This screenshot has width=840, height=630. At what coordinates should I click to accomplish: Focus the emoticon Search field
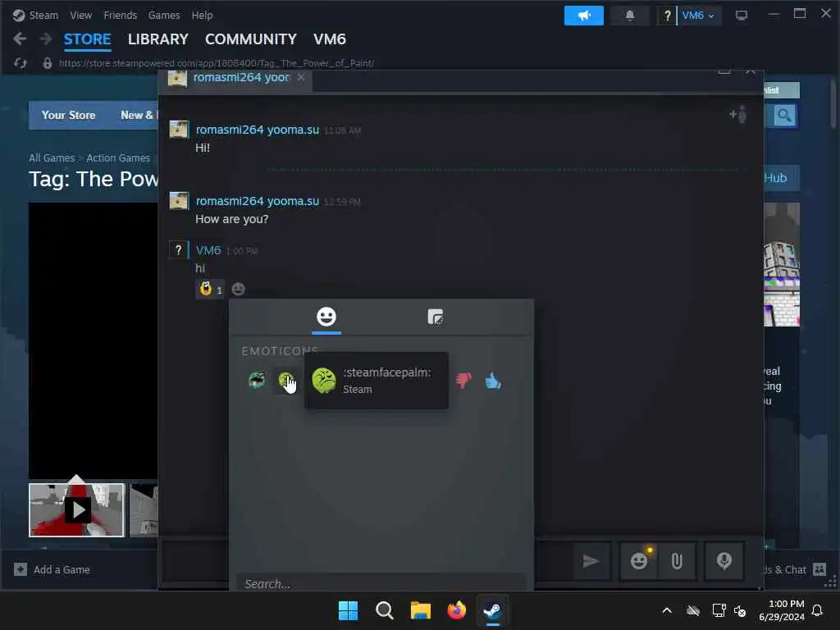(381, 583)
